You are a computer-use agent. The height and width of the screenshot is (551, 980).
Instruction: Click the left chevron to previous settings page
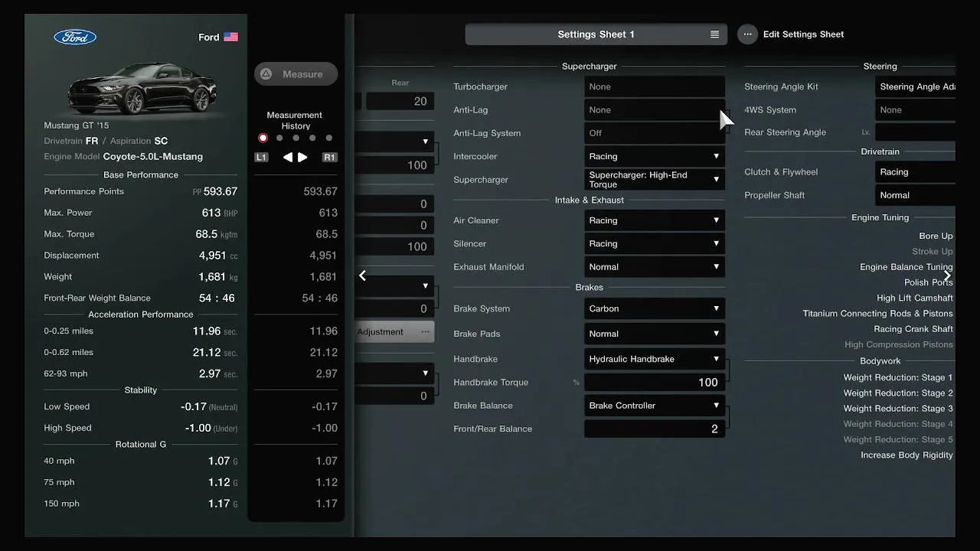363,275
